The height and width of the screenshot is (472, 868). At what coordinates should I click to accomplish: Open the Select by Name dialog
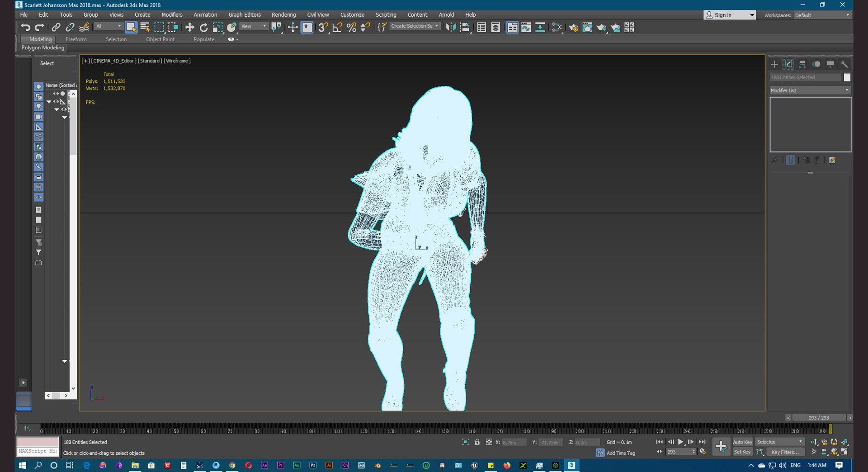click(145, 28)
